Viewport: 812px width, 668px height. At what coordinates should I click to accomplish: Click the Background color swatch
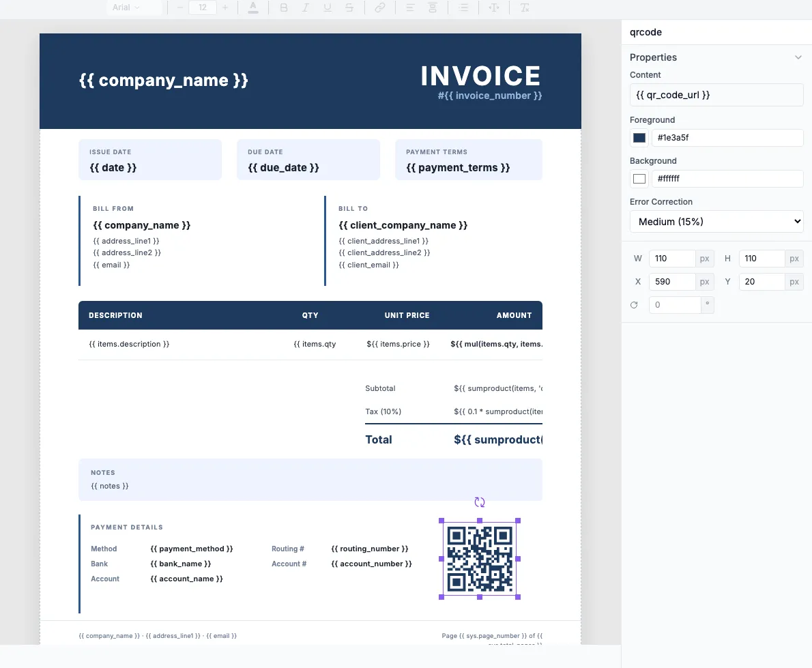(639, 179)
